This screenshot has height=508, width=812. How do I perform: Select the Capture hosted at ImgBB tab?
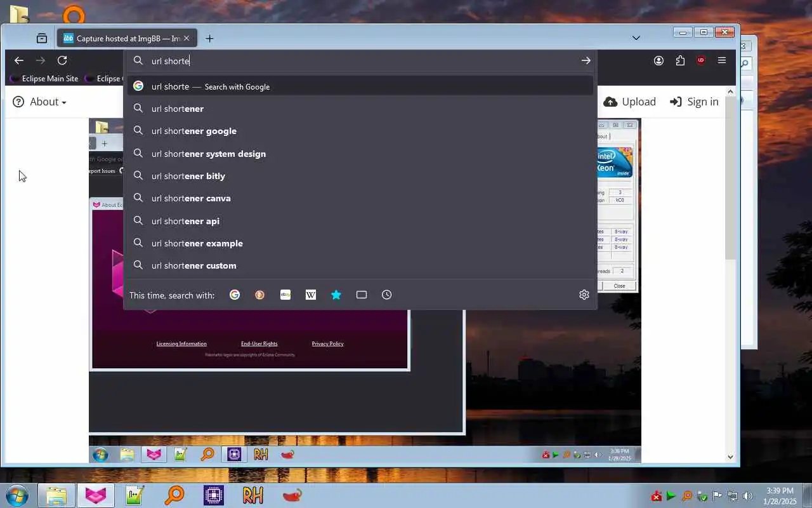127,38
